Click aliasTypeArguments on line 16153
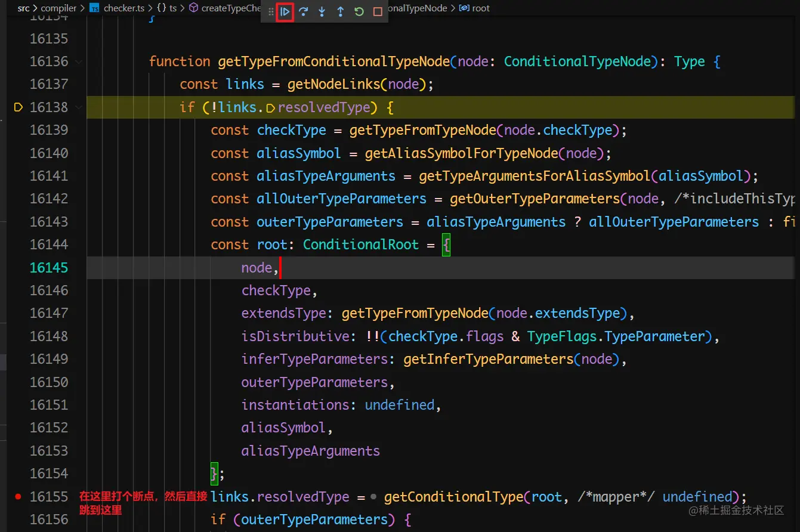The height and width of the screenshot is (532, 800). coord(311,451)
